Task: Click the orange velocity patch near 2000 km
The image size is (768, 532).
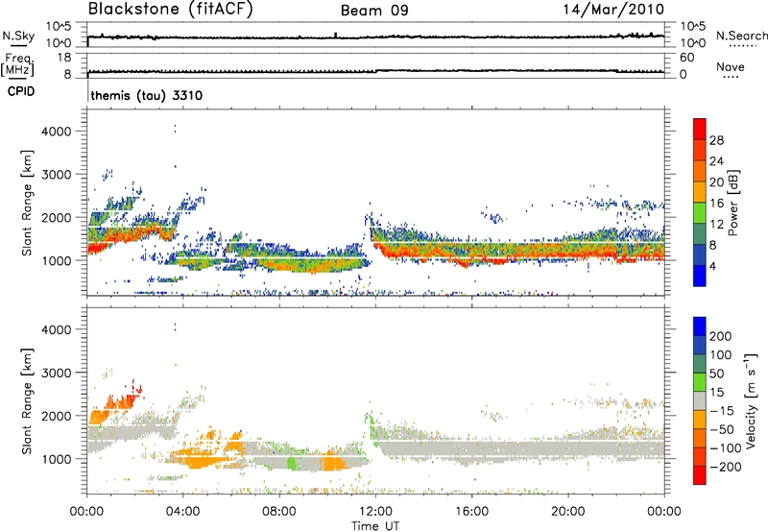Action: (100, 417)
